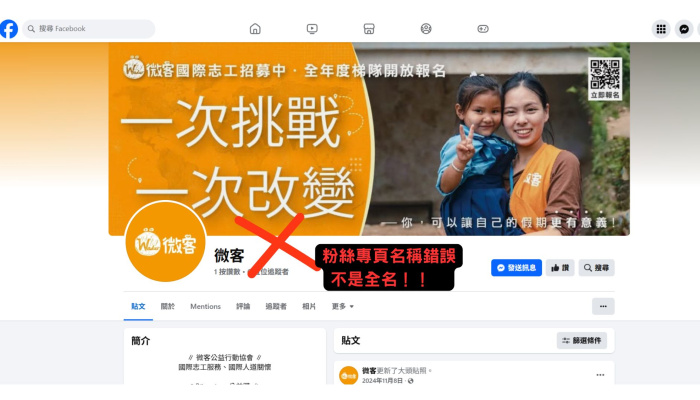
Task: Click the 微客 round profile picture
Action: pos(165,242)
